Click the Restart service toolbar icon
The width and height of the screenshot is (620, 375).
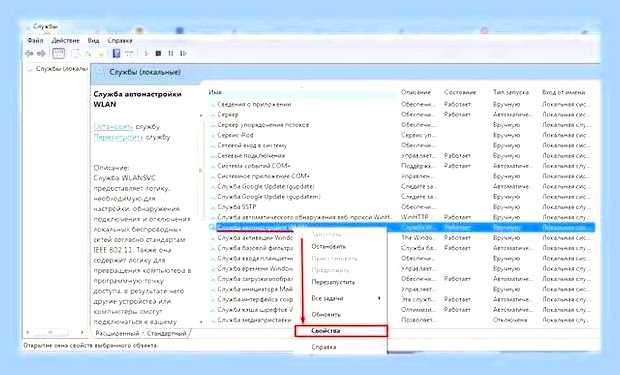183,53
